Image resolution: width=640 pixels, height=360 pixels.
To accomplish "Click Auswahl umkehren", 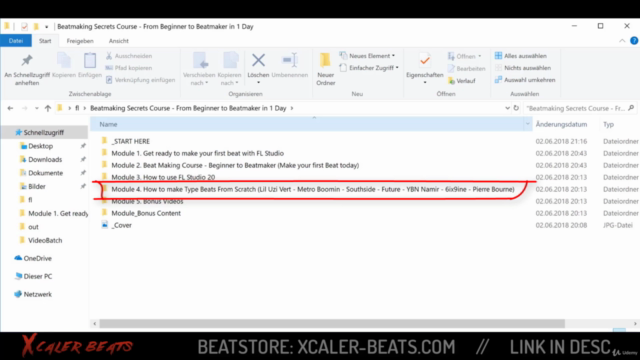I will click(525, 80).
